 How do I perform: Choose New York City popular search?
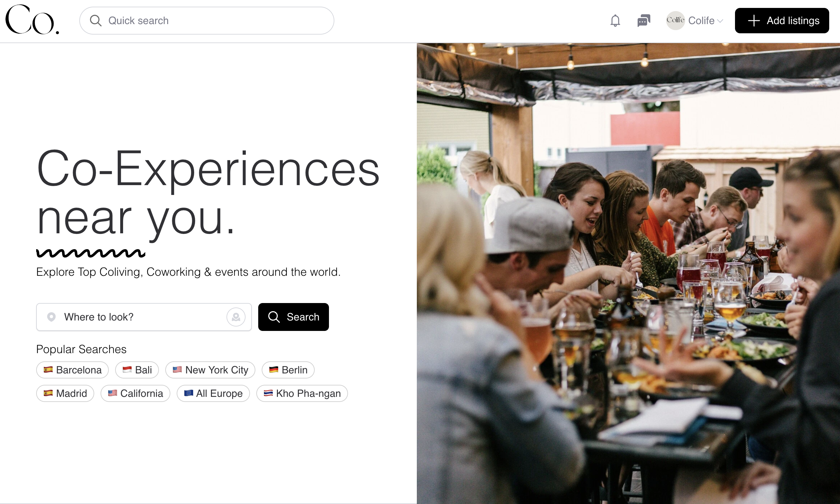coord(210,370)
